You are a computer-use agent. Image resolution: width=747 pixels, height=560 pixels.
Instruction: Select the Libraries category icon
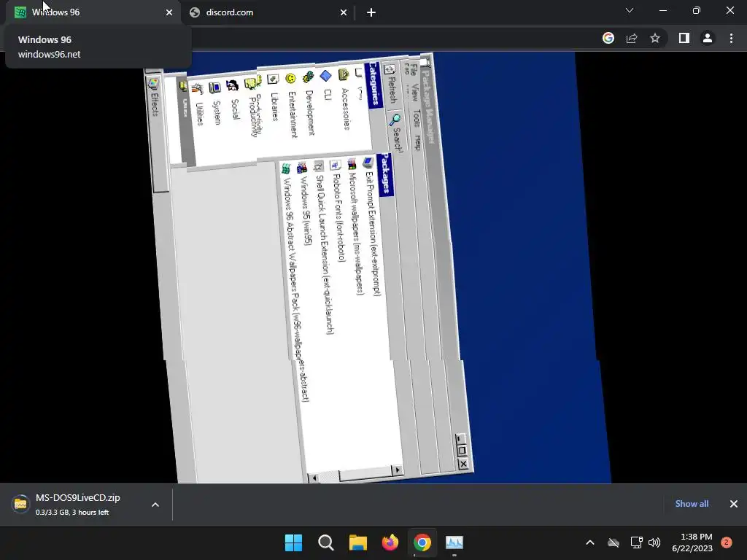click(x=273, y=79)
